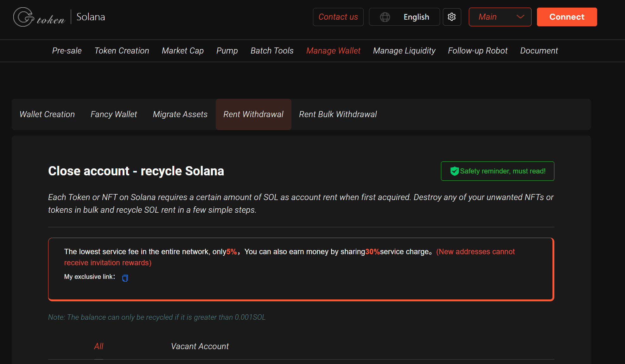Image resolution: width=625 pixels, height=364 pixels.
Task: Click the G token logo
Action: point(39,17)
